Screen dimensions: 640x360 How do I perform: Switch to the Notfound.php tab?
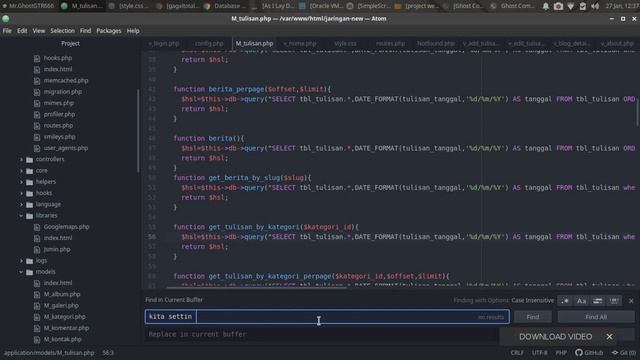click(436, 43)
